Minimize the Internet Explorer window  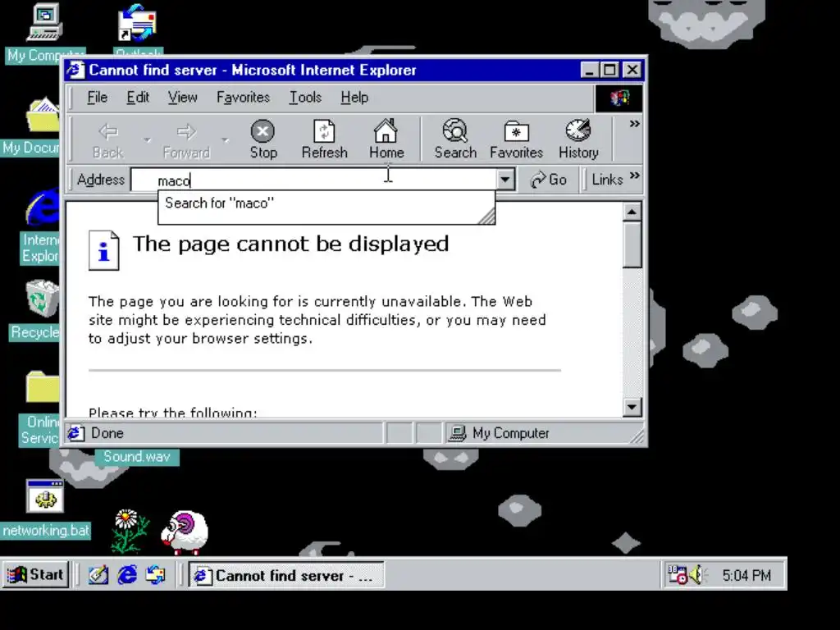[589, 71]
